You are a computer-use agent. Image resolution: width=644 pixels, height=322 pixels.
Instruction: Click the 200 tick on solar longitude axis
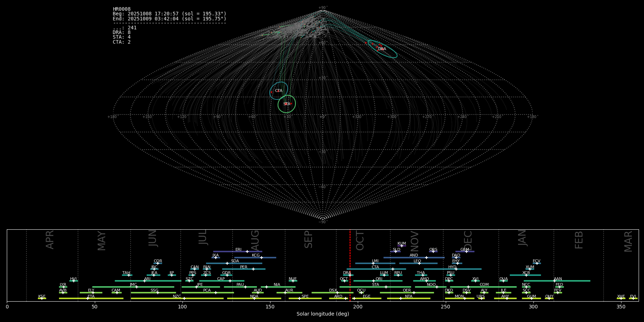pyautogui.click(x=358, y=307)
